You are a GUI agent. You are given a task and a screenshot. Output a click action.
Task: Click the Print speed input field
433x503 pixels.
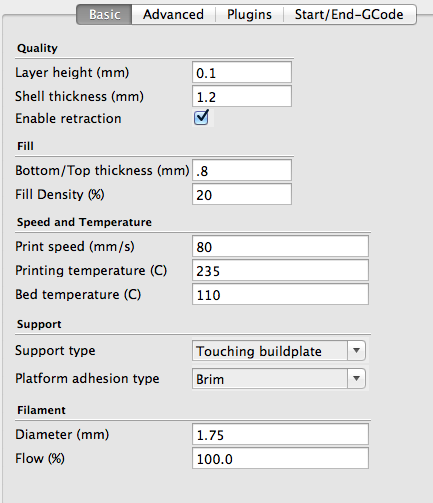pos(280,246)
